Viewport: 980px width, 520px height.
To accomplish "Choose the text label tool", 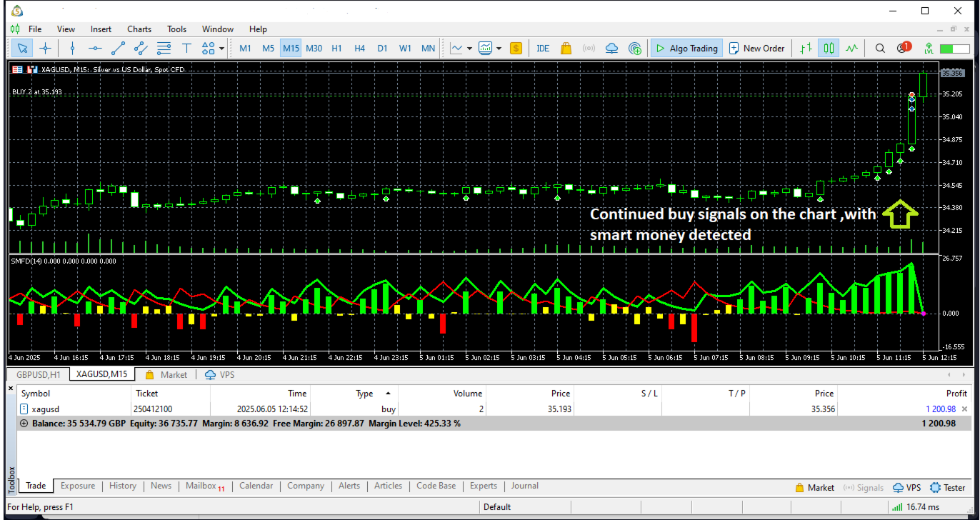I will [186, 49].
